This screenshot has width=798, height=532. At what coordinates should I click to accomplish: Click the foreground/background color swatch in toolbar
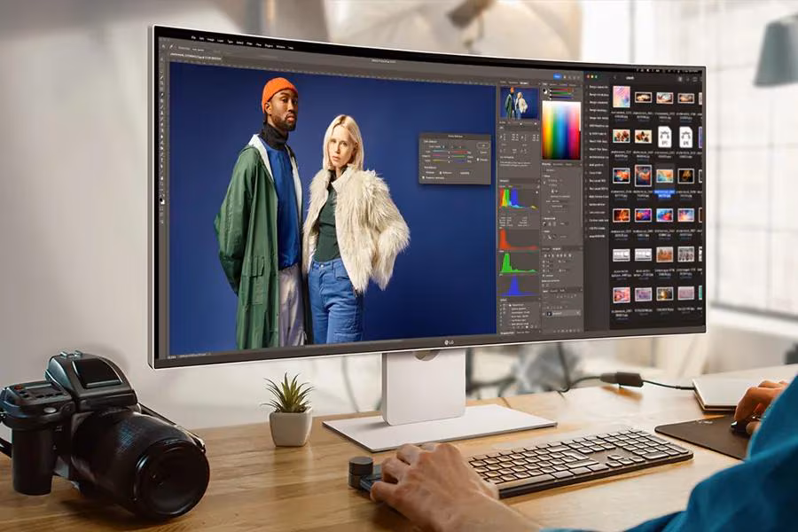162,202
